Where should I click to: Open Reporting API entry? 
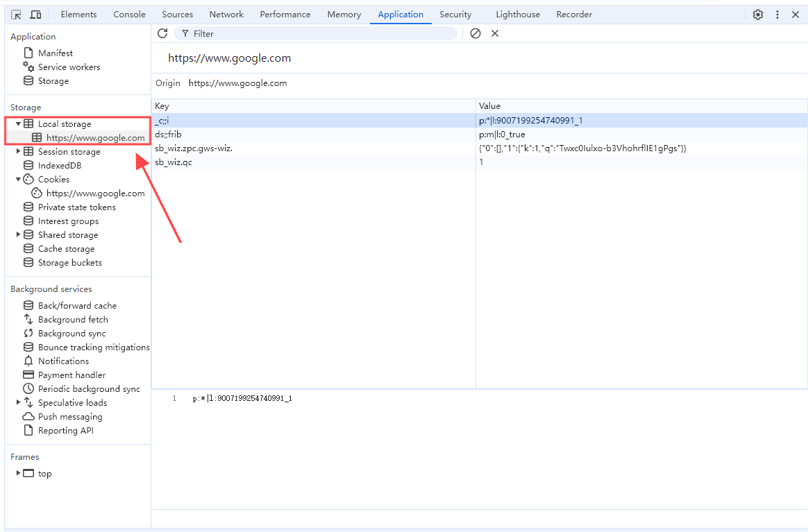point(66,431)
